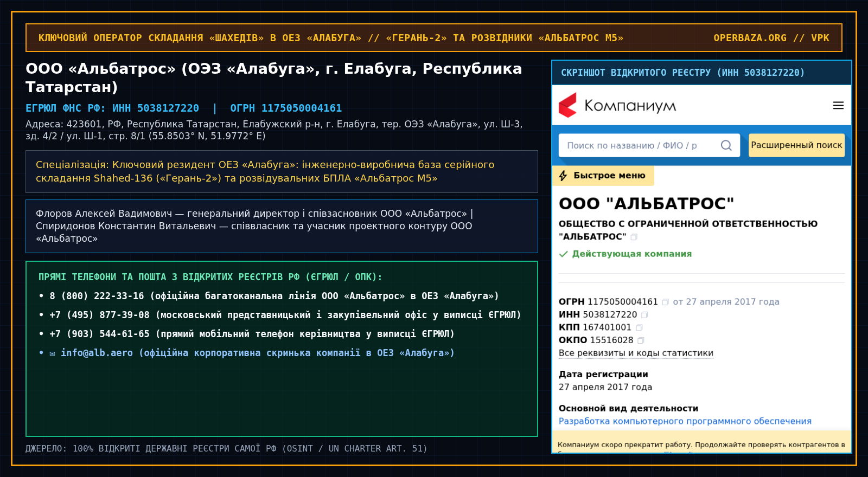Copy the ИНН value with its copy icon
The height and width of the screenshot is (477, 868).
tap(644, 315)
